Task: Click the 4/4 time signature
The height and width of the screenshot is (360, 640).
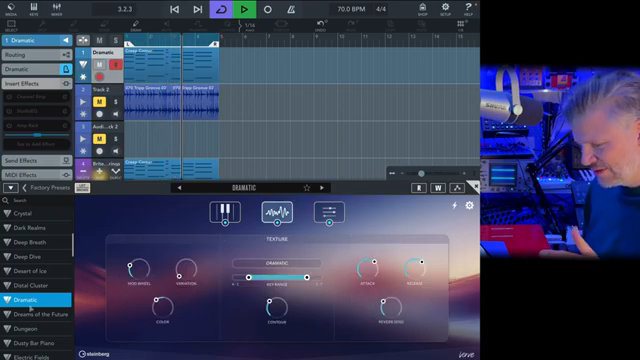Action: pos(380,9)
